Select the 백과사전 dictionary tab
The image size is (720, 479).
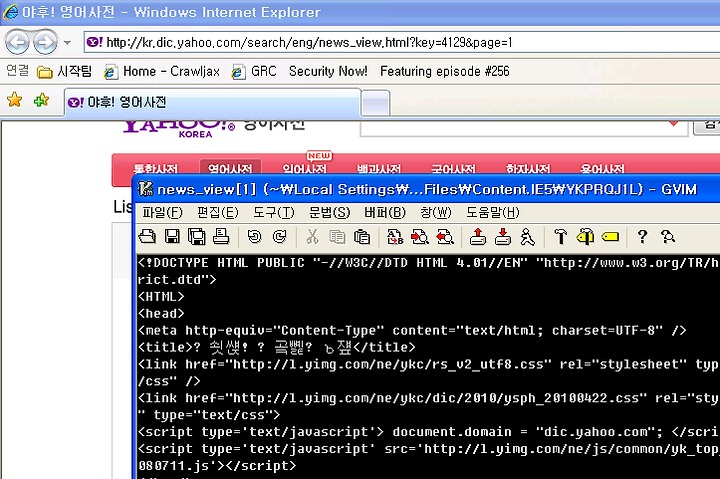[x=379, y=169]
